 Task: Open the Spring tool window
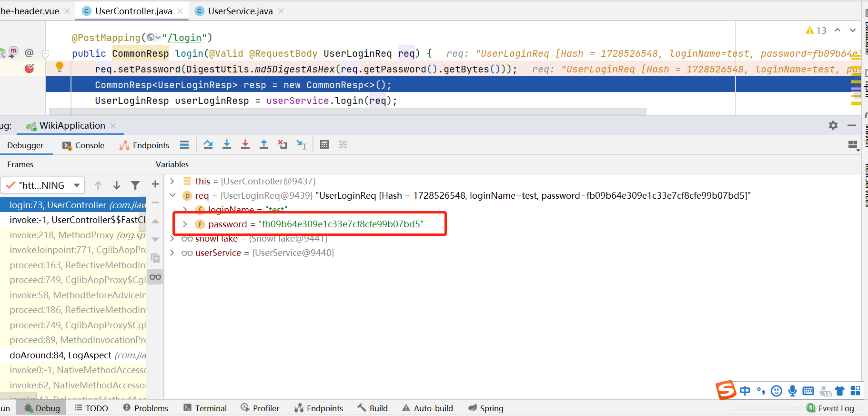point(485,408)
